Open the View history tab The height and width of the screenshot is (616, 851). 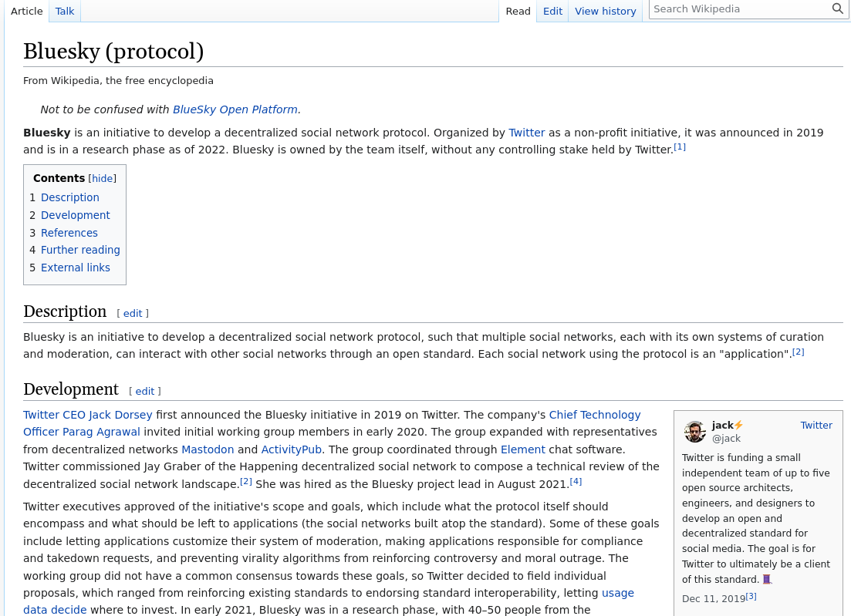pyautogui.click(x=605, y=11)
